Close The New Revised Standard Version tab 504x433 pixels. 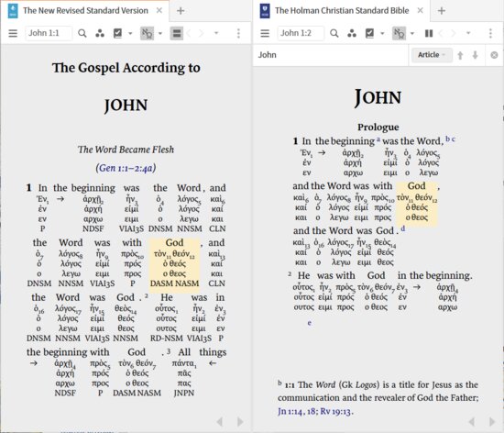click(x=159, y=11)
